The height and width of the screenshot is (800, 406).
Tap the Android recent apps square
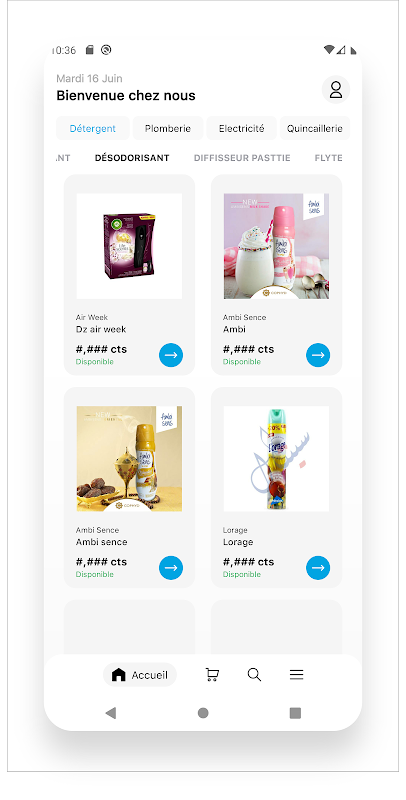(295, 713)
